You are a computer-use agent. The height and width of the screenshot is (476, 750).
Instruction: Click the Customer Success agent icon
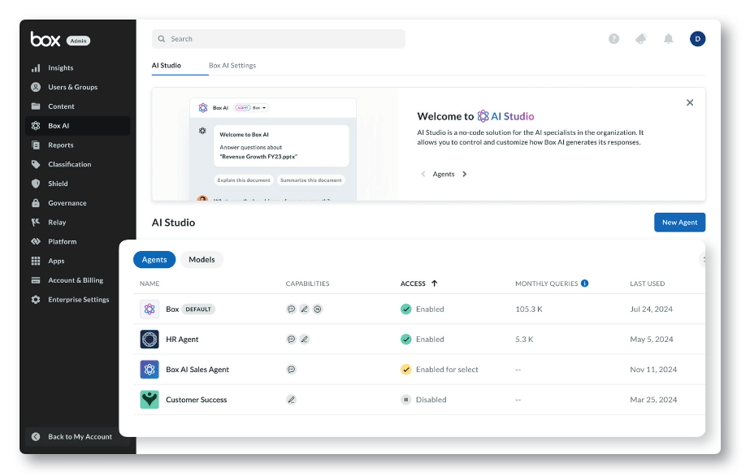click(x=149, y=399)
